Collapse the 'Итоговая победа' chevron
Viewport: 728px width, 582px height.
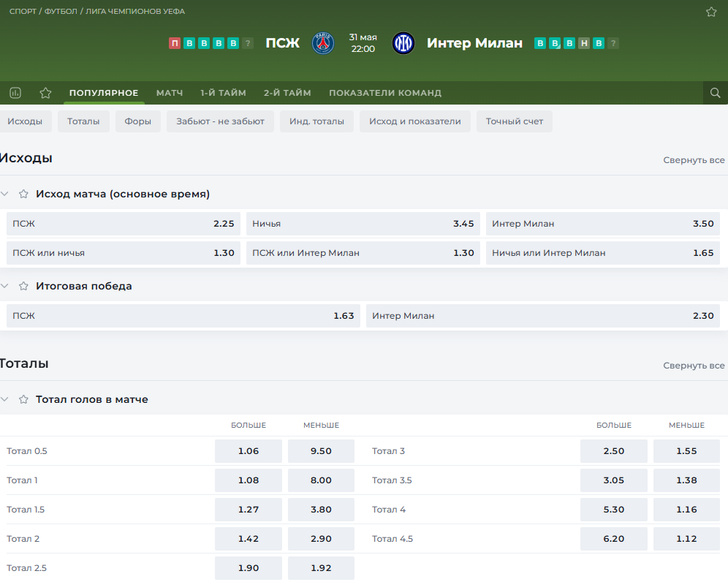pos(4,286)
